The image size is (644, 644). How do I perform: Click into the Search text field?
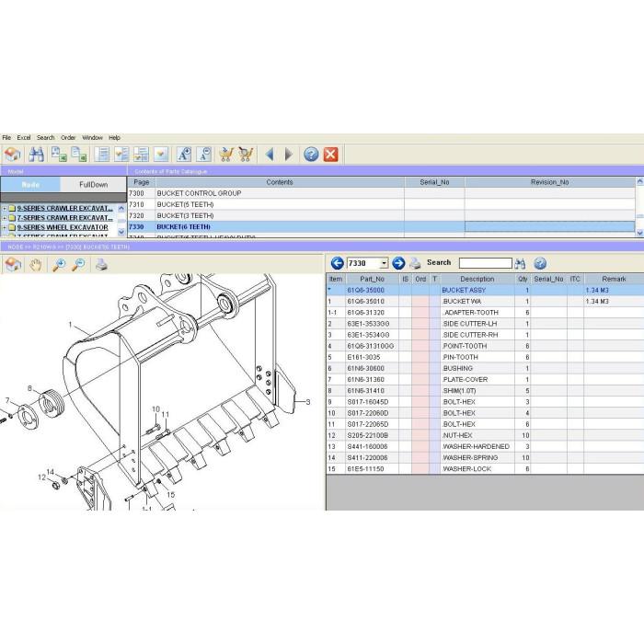coord(486,263)
